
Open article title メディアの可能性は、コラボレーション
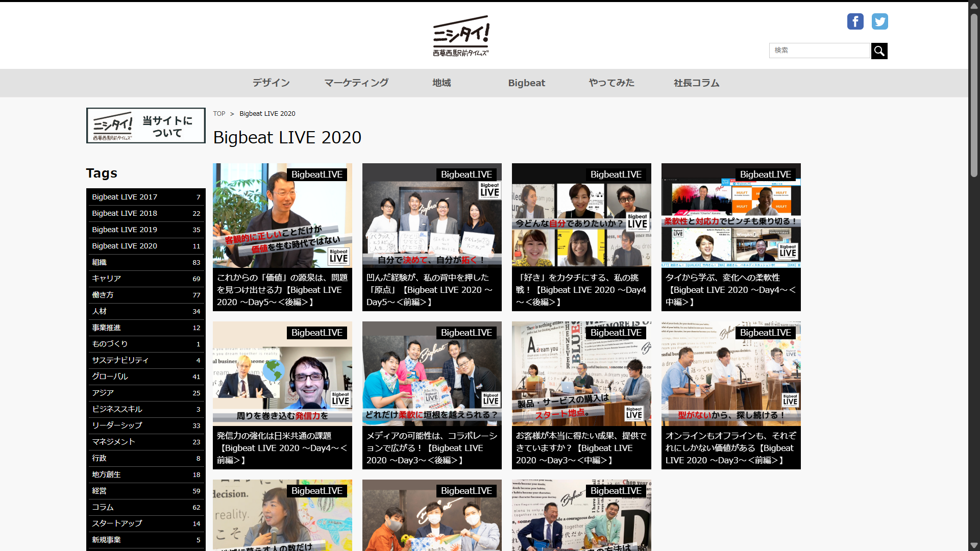pyautogui.click(x=432, y=448)
